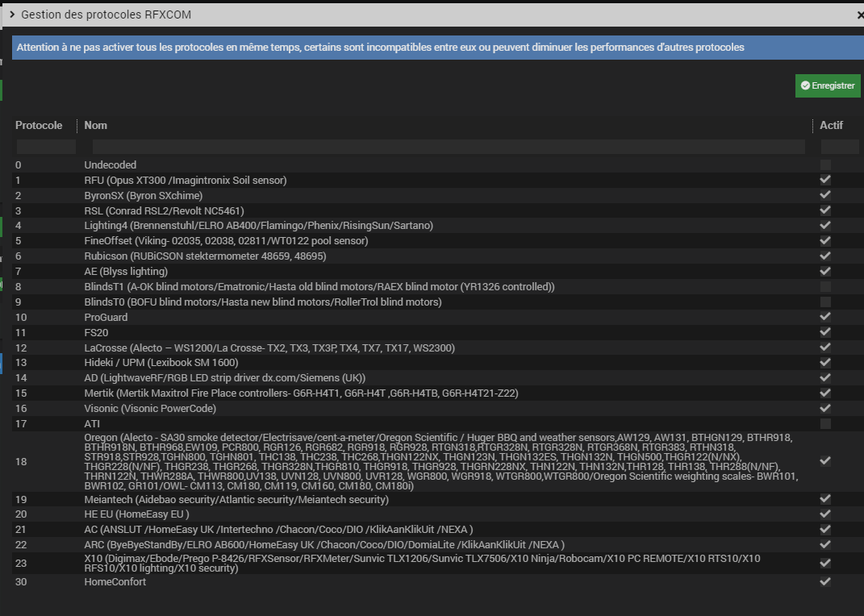Image resolution: width=864 pixels, height=616 pixels.
Task: Click the 'ATI' name text
Action: coord(92,424)
